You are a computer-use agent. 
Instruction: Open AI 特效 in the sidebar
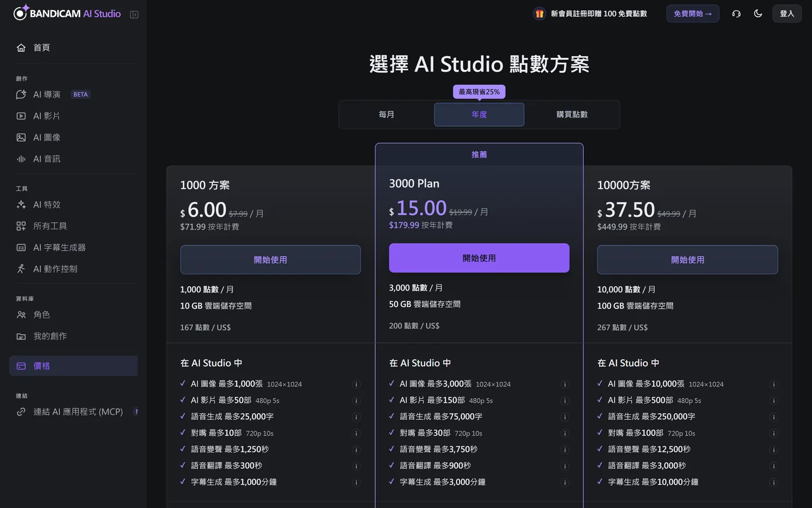(x=74, y=205)
